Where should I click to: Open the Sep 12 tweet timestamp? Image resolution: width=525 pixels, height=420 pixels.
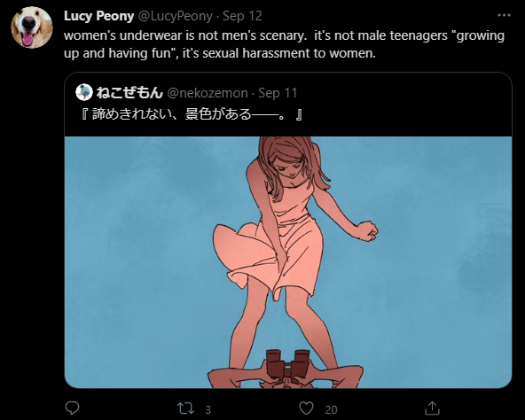[x=242, y=16]
